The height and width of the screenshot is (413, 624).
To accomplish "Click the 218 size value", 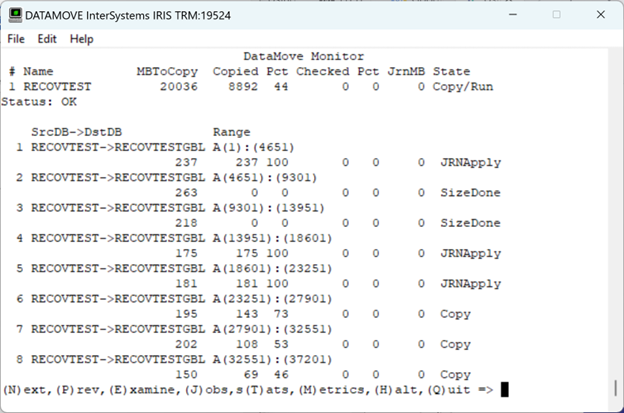I will [186, 223].
